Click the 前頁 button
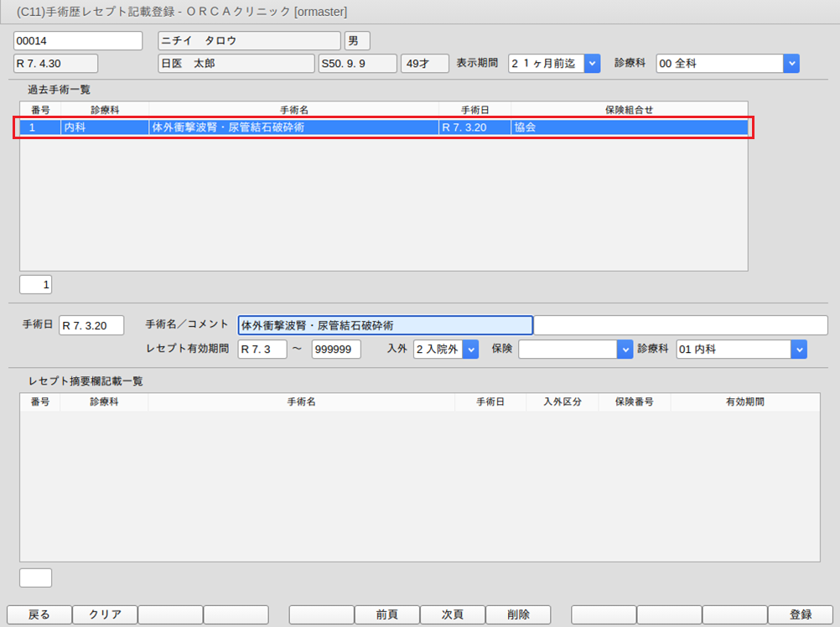840x627 pixels. pyautogui.click(x=386, y=614)
